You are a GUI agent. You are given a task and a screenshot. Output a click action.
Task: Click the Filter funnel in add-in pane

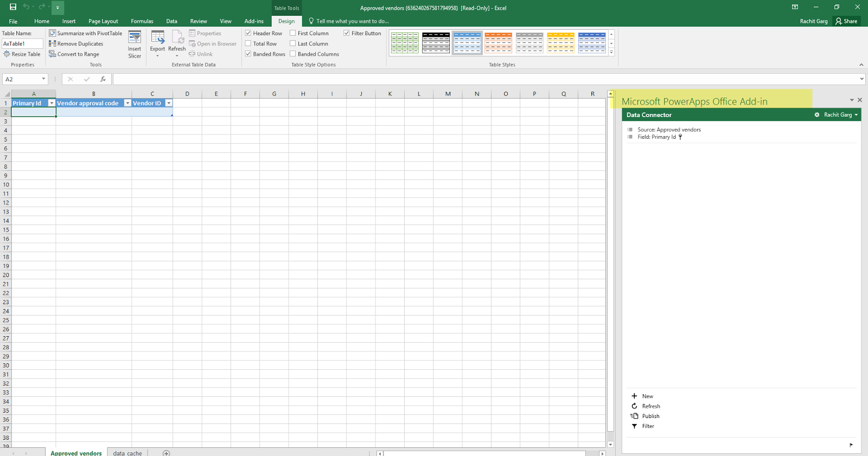634,426
